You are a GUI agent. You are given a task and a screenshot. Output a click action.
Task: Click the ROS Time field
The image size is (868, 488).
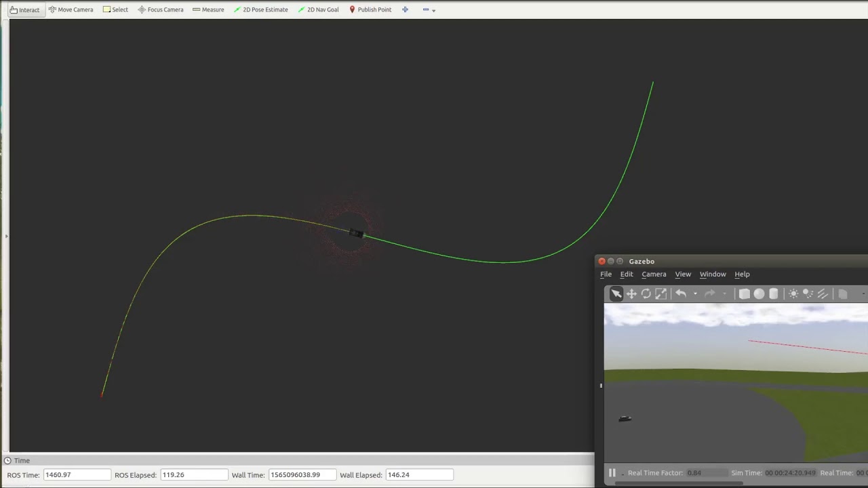[x=77, y=474]
